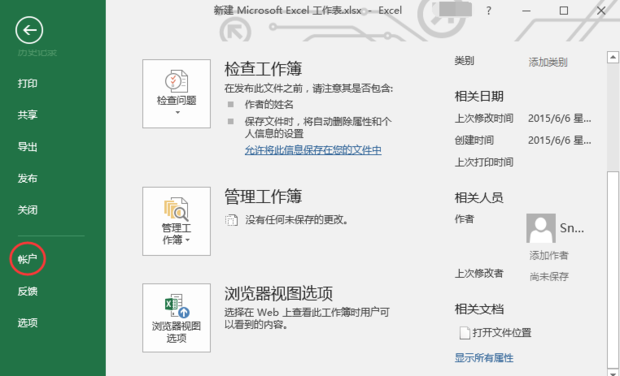The height and width of the screenshot is (376, 620).
Task: Open the Publish (发布) page
Action: coord(28,178)
